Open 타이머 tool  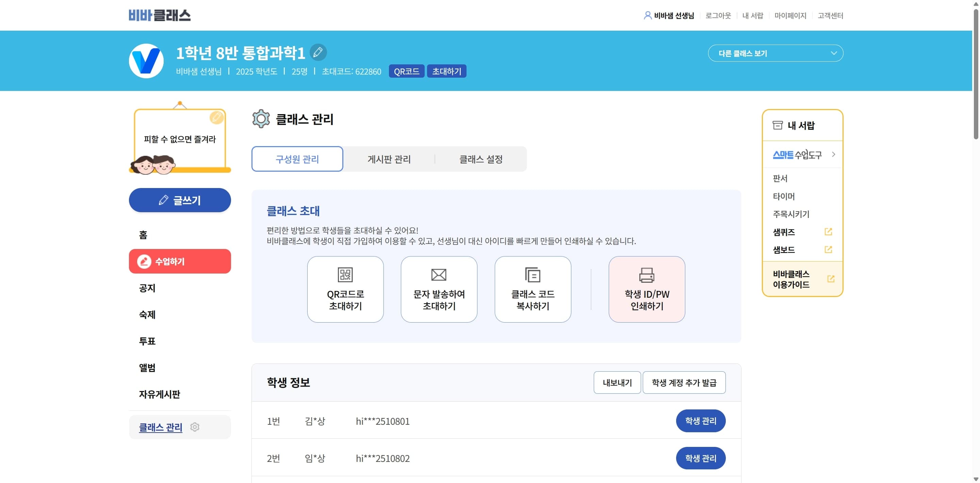click(784, 196)
